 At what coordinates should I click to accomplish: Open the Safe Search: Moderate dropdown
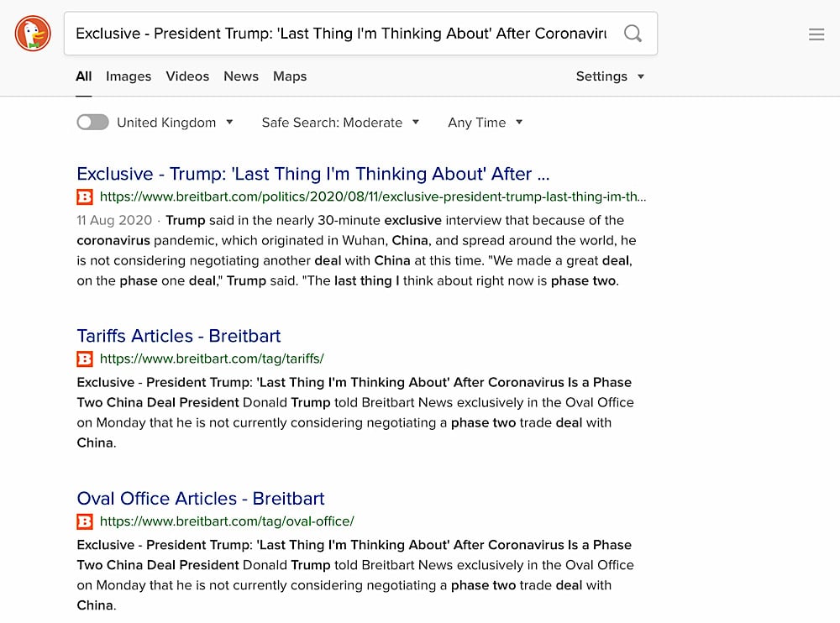tap(340, 123)
